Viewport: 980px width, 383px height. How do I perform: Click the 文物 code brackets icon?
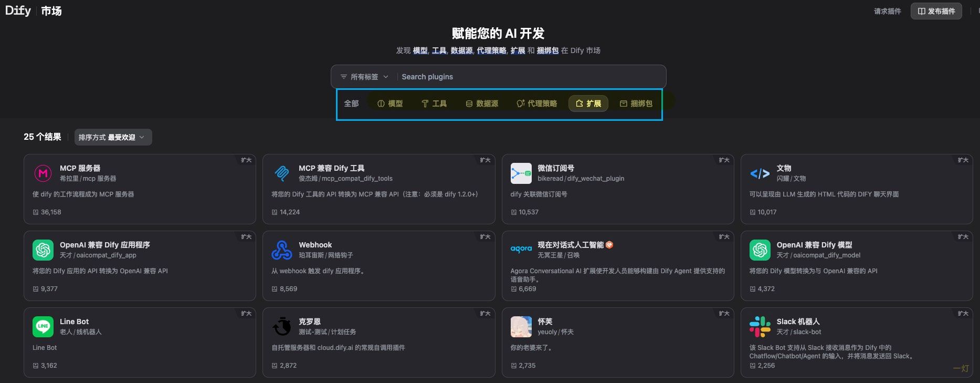point(760,173)
